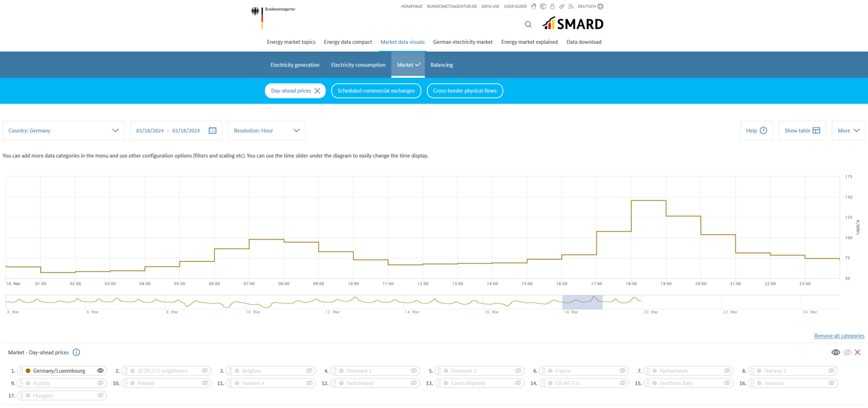Click drag handle on the France chip
The image size is (868, 408).
543,371
